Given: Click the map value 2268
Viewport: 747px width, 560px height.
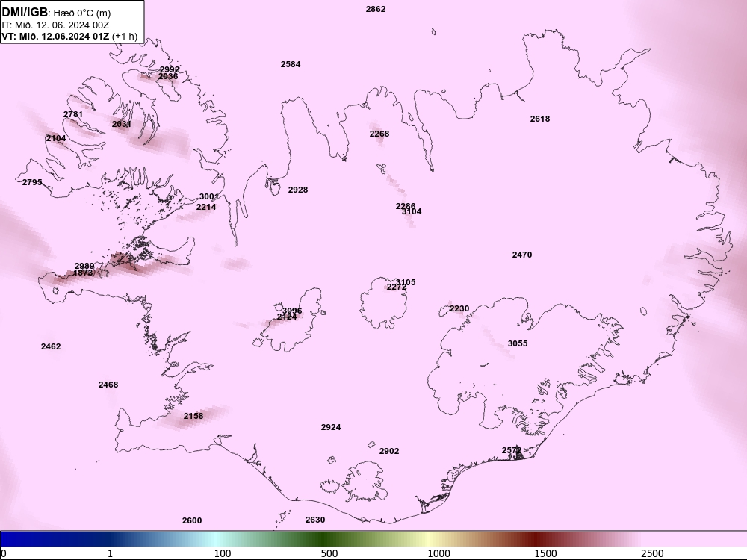Looking at the screenshot, I should pos(379,134).
